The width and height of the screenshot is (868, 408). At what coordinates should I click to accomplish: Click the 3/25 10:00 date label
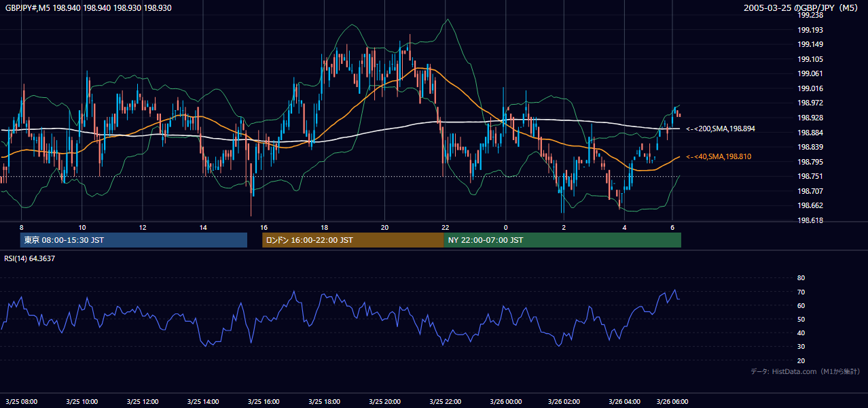coord(82,401)
